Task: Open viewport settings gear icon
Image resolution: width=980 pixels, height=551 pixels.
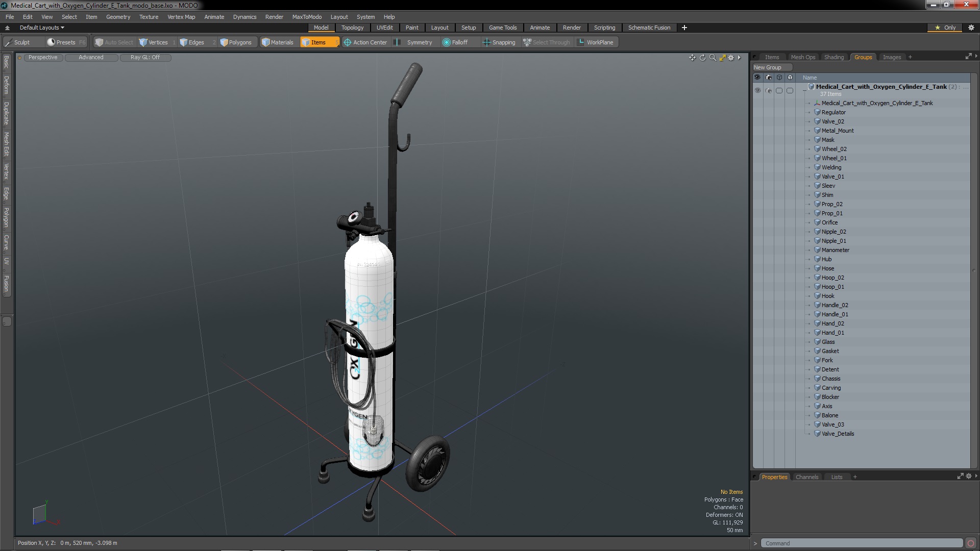Action: pyautogui.click(x=731, y=58)
